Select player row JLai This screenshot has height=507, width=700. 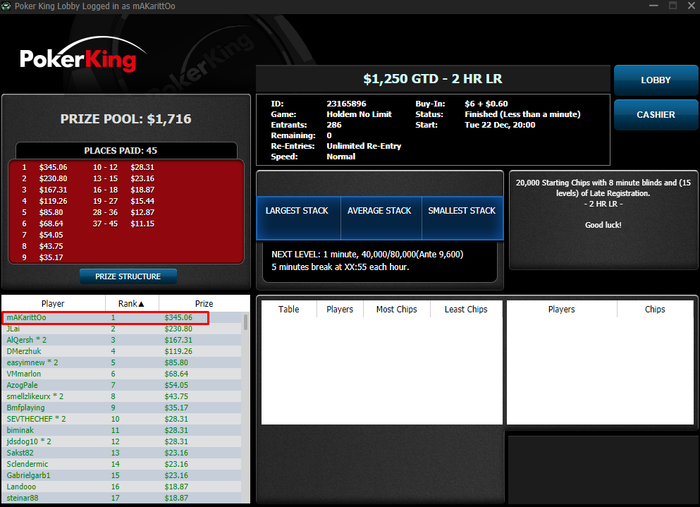pyautogui.click(x=121, y=329)
